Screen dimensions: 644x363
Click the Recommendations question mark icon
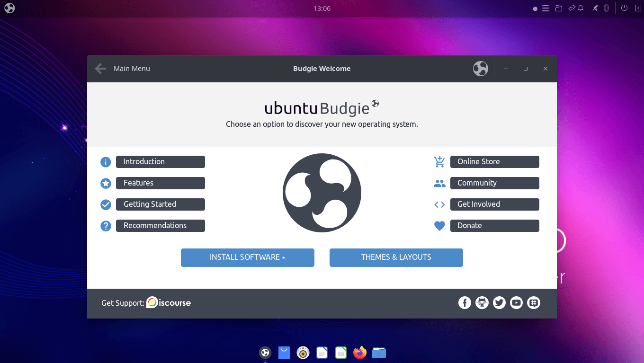point(106,226)
